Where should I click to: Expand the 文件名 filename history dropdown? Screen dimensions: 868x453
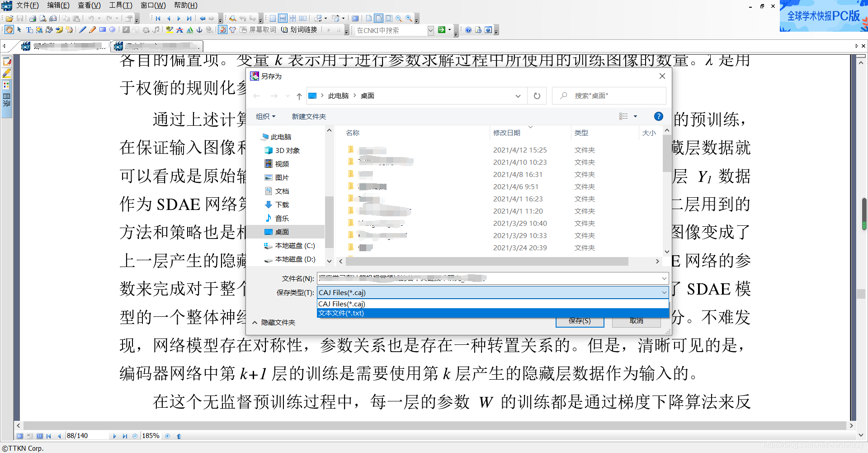pos(664,278)
